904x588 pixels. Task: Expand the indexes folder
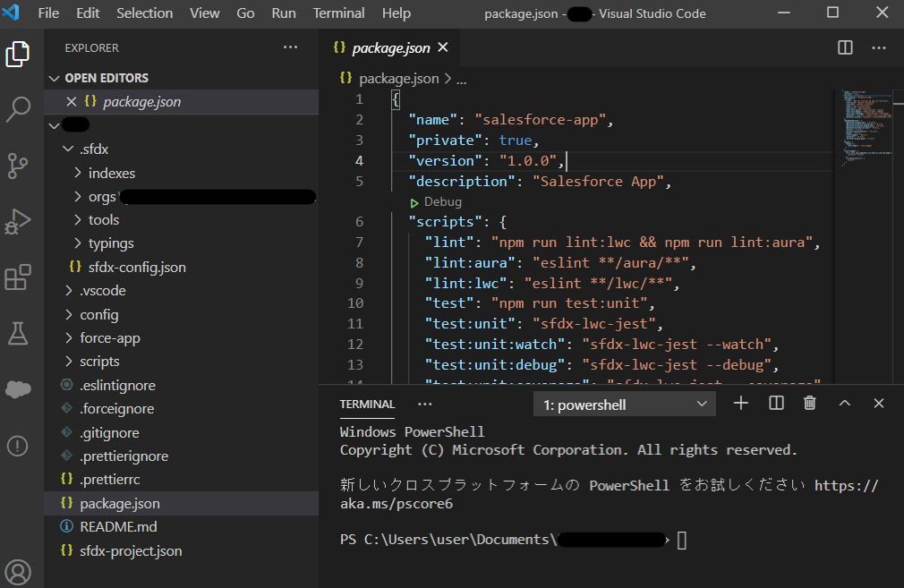coord(78,173)
